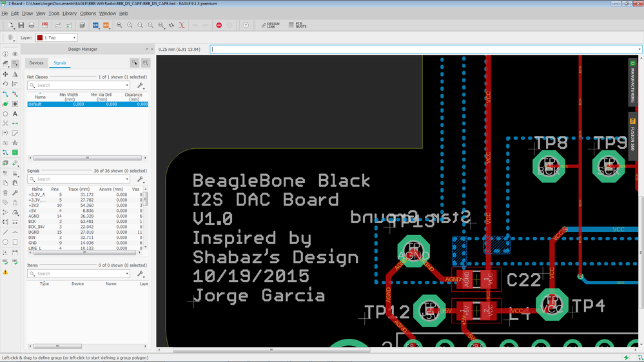The height and width of the screenshot is (362, 644).
Task: Click the canvas horizontal scrollbar
Action: coord(271,350)
